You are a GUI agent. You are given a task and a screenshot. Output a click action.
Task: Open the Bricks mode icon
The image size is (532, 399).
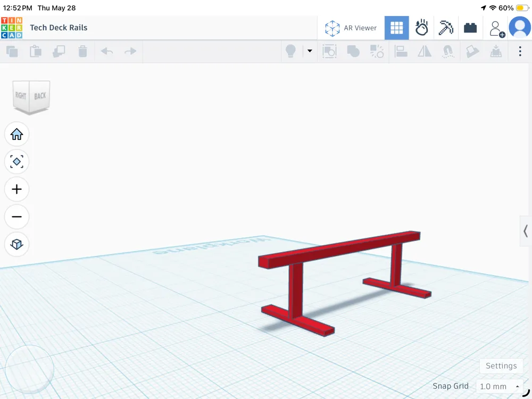click(x=470, y=28)
